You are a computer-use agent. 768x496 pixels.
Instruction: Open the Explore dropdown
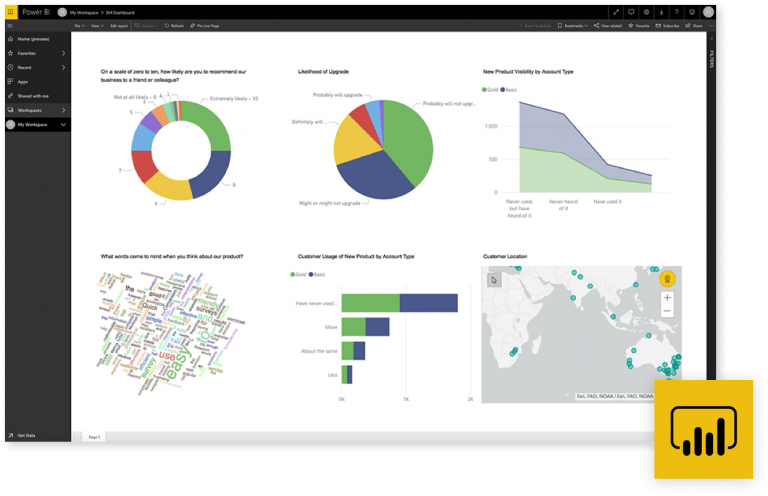[x=147, y=26]
